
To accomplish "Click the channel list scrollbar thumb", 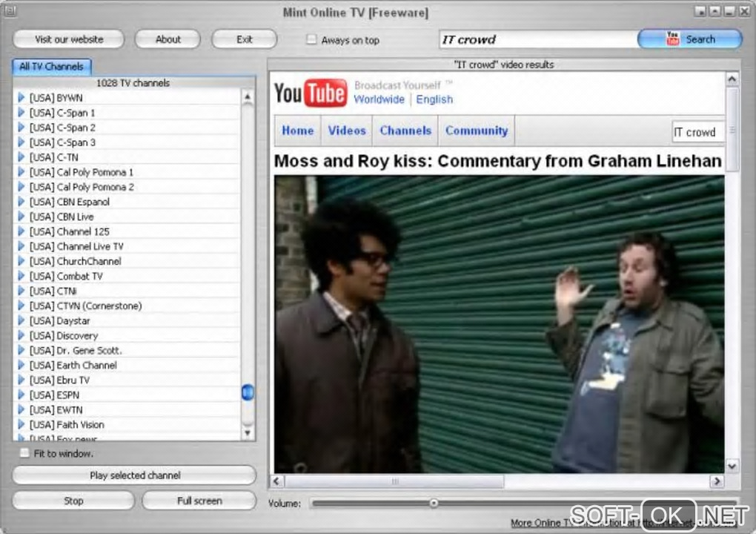I will (x=248, y=392).
